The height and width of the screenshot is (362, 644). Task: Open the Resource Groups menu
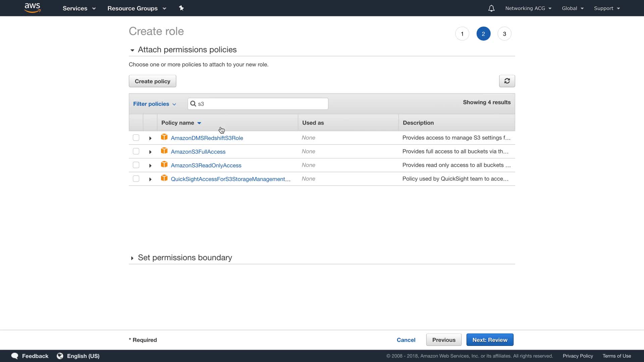click(x=137, y=8)
